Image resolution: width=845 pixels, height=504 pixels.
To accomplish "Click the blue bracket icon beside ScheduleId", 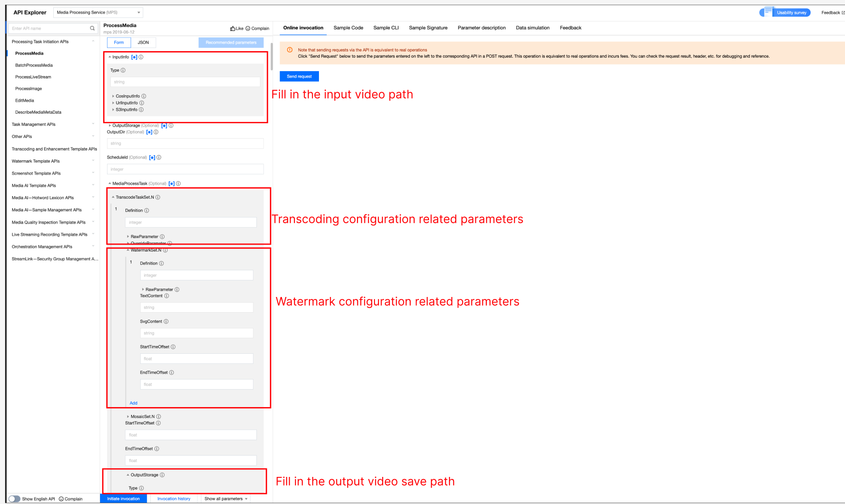I will [152, 158].
